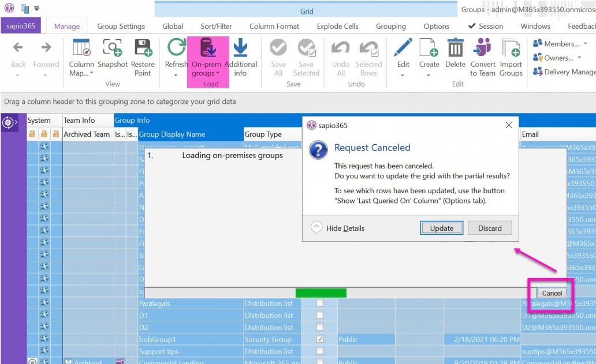The height and width of the screenshot is (364, 596).
Task: Switch to the Column Format tab
Action: click(274, 26)
